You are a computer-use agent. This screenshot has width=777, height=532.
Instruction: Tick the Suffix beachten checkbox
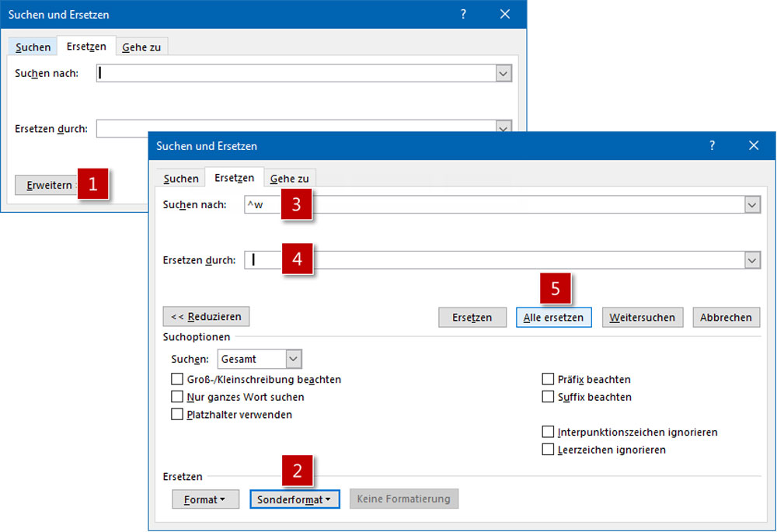coord(548,397)
